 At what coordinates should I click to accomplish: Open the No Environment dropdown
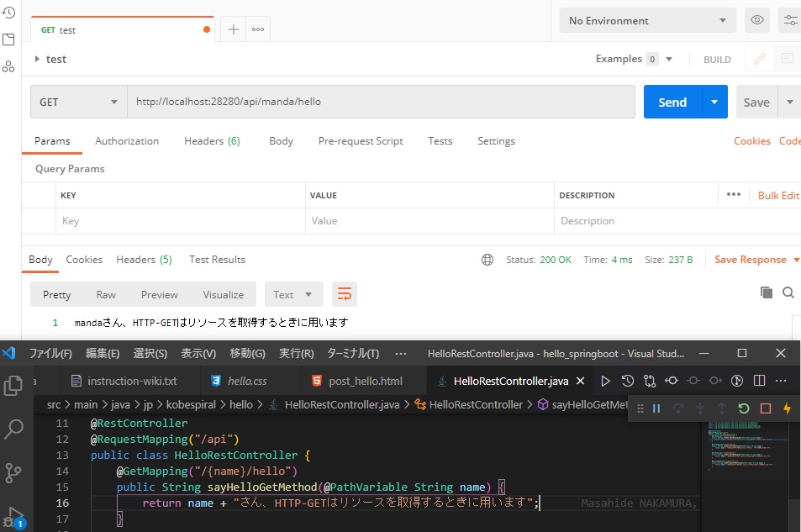pos(647,20)
